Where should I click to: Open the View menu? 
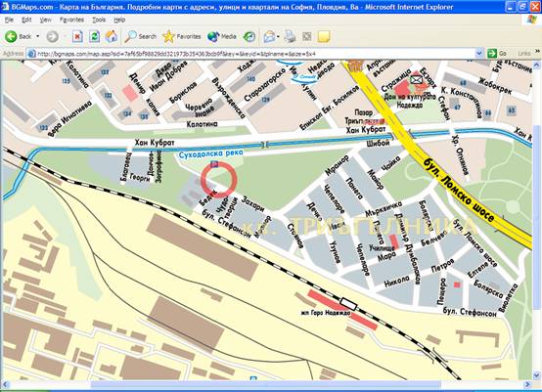point(46,20)
